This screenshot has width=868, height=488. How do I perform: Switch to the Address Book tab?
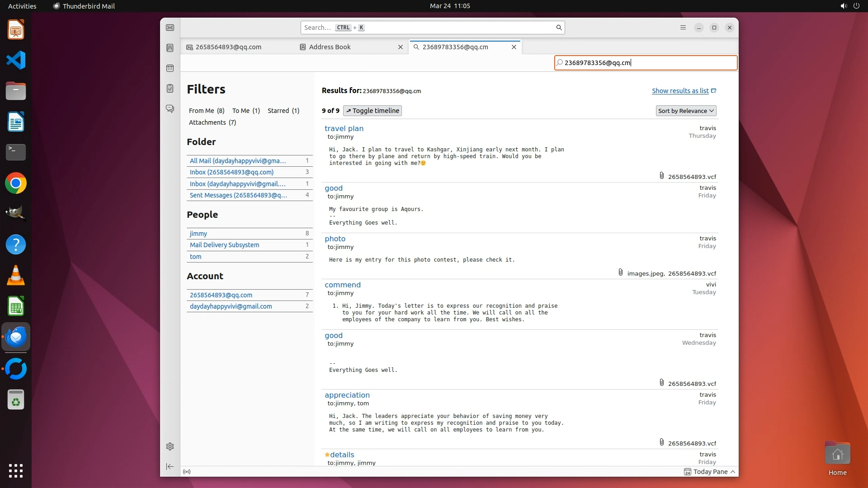pos(330,47)
